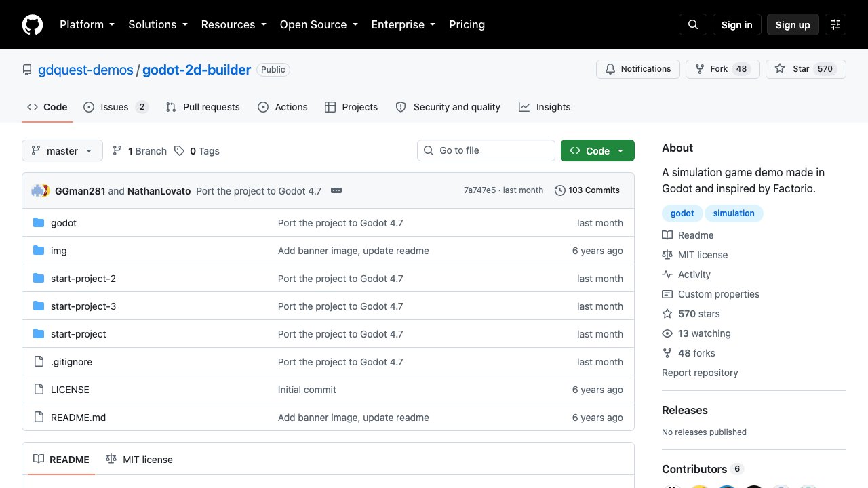
Task: Fork the repository
Action: click(722, 69)
